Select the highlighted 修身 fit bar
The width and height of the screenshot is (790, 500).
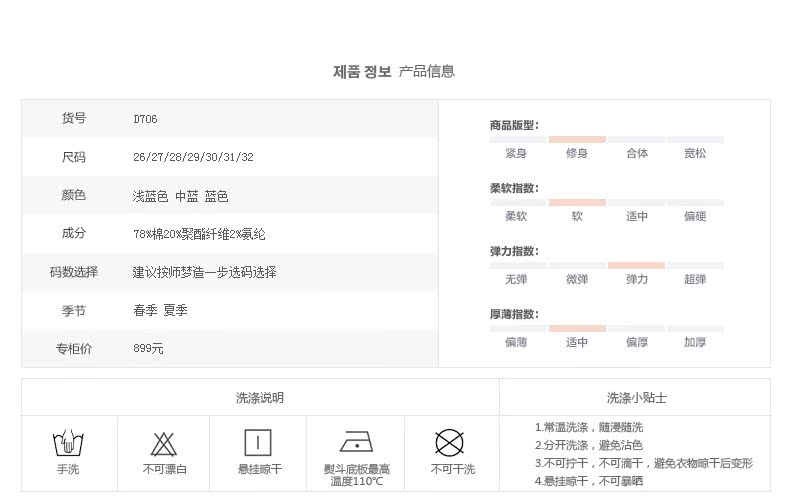(x=577, y=139)
